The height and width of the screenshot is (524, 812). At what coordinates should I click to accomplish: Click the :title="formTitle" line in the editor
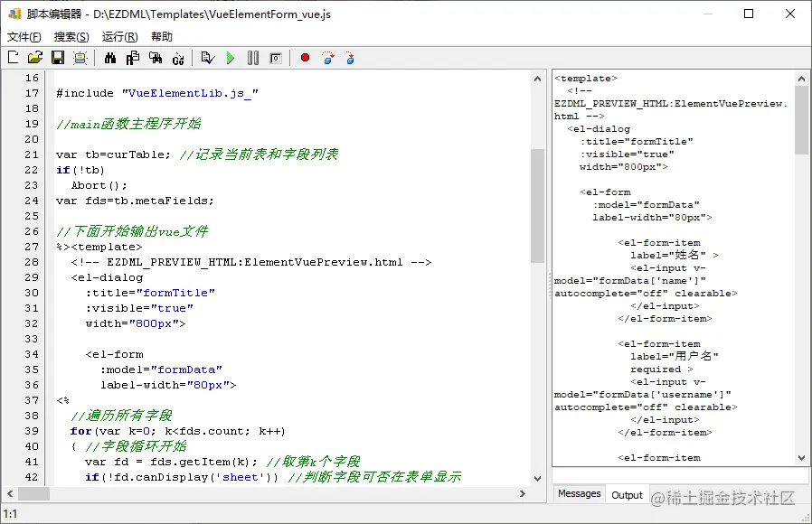[150, 293]
